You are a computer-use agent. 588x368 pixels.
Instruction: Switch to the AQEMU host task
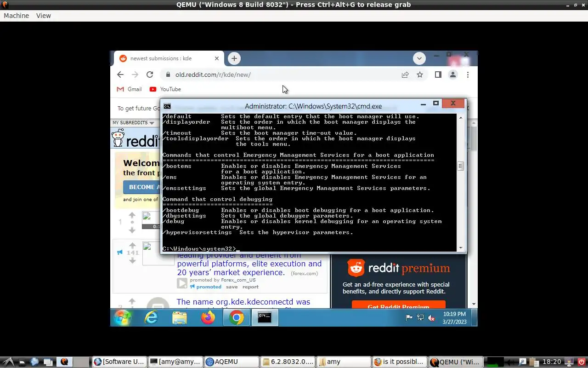click(x=232, y=362)
